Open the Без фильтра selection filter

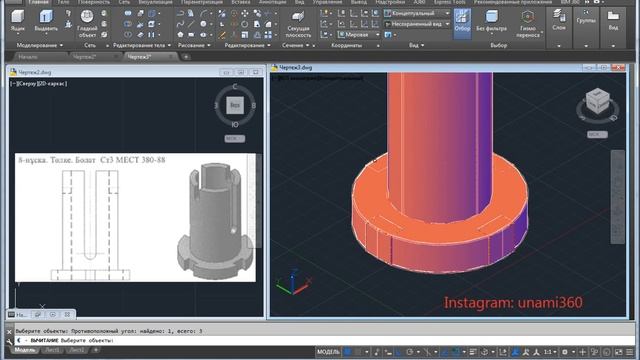(x=491, y=21)
